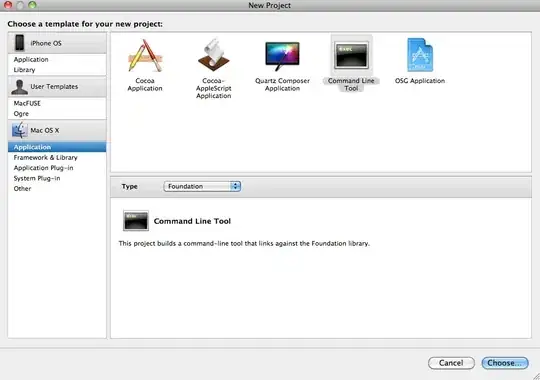Click the Choose... button
The image size is (540, 380).
[505, 363]
